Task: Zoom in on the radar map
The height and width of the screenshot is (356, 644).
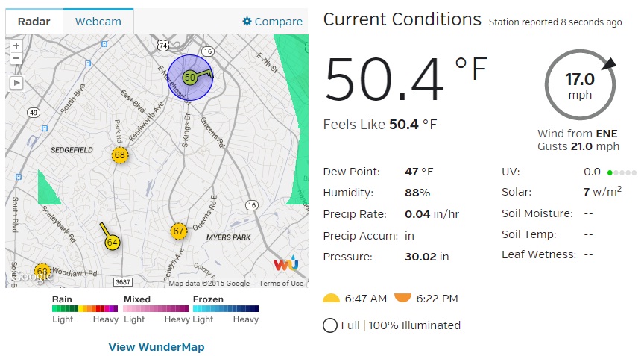Action: point(16,46)
